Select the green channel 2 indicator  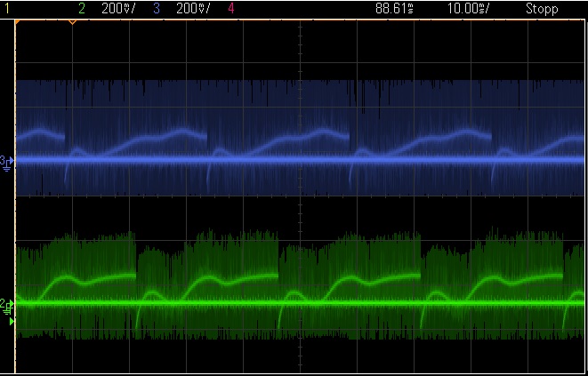81,8
